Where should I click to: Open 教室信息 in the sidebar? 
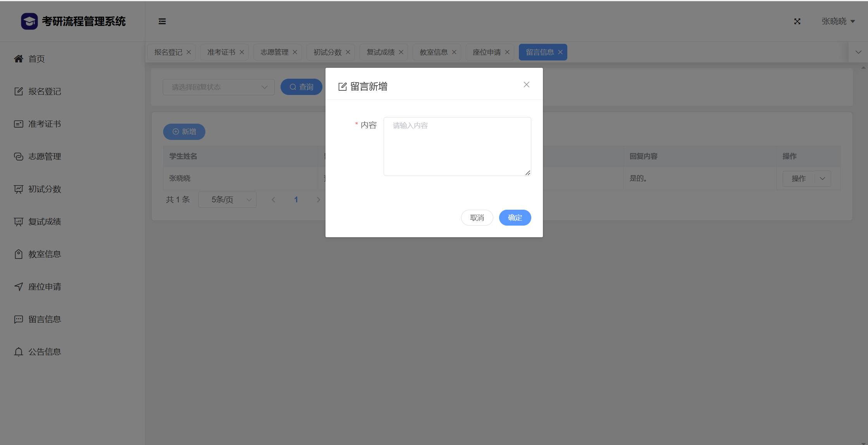coord(44,254)
